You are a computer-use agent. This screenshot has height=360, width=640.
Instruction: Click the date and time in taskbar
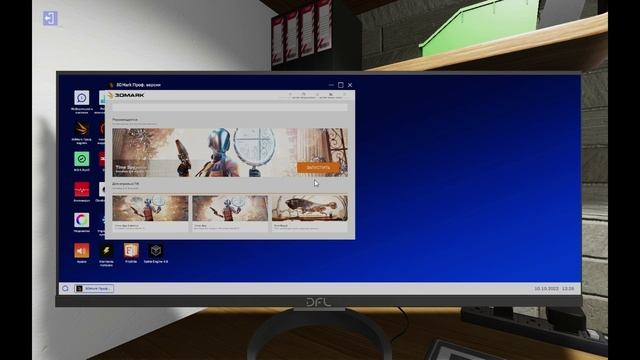(554, 289)
